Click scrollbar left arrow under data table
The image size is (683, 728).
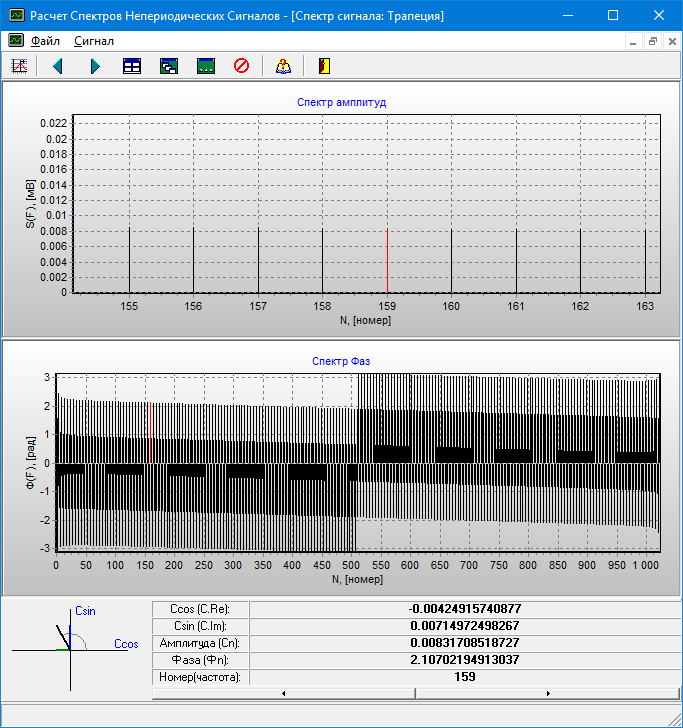[x=284, y=693]
